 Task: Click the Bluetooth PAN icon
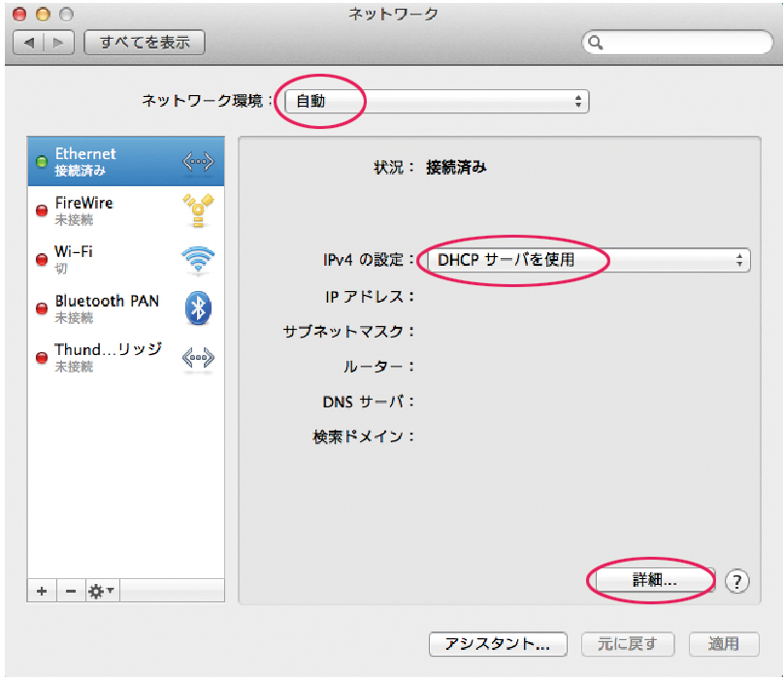198,308
